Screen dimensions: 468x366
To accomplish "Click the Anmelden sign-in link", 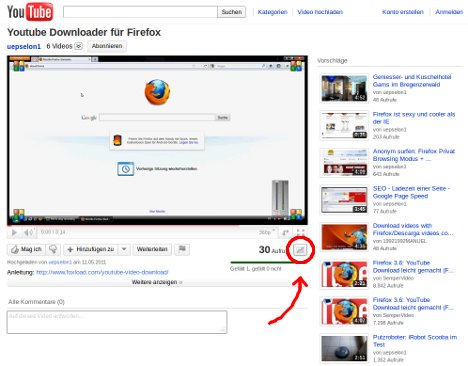I will point(449,12).
